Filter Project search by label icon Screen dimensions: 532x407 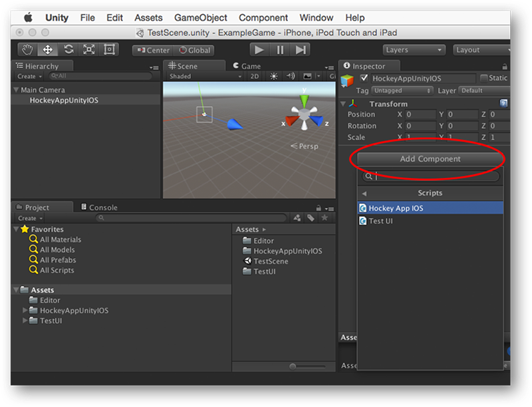click(311, 217)
